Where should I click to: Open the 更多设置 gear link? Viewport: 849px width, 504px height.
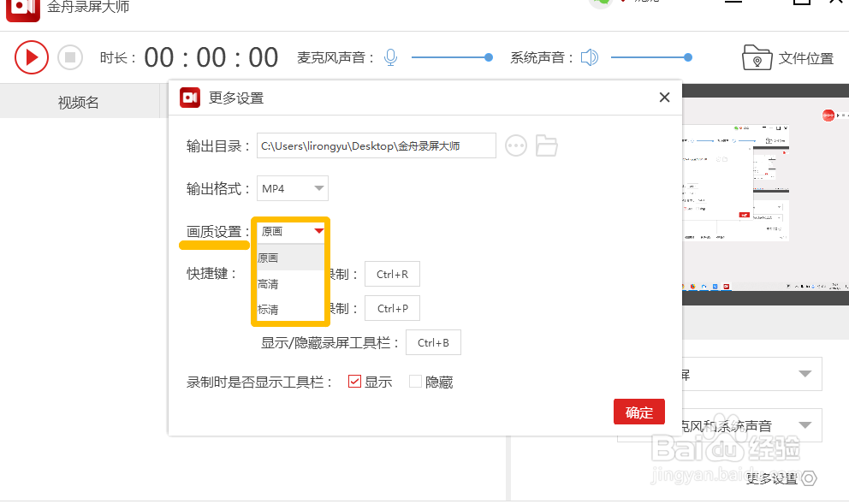[x=781, y=478]
